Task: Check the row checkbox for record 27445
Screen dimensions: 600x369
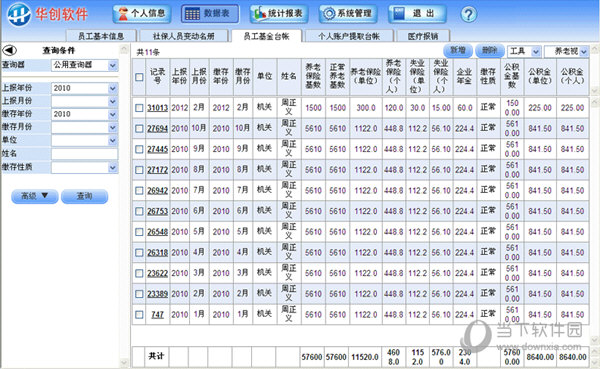Action: click(x=139, y=149)
